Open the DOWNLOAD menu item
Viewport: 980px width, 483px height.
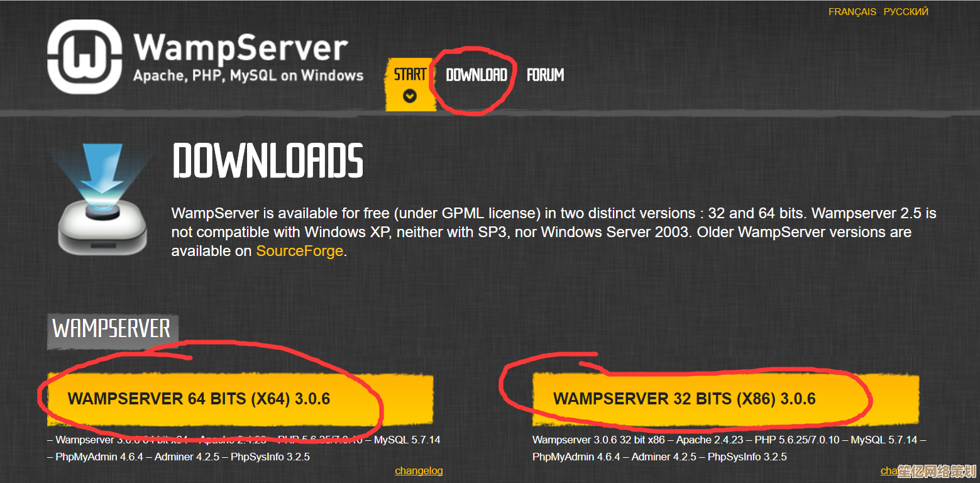click(476, 75)
